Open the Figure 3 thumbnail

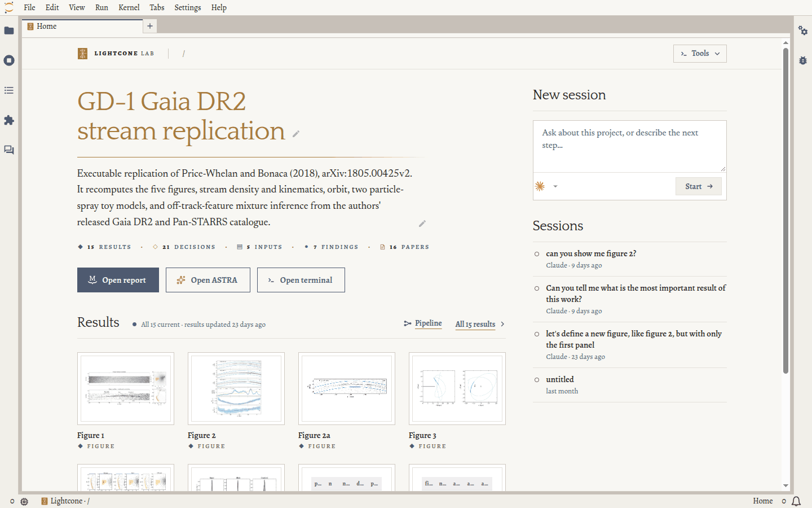[457, 388]
